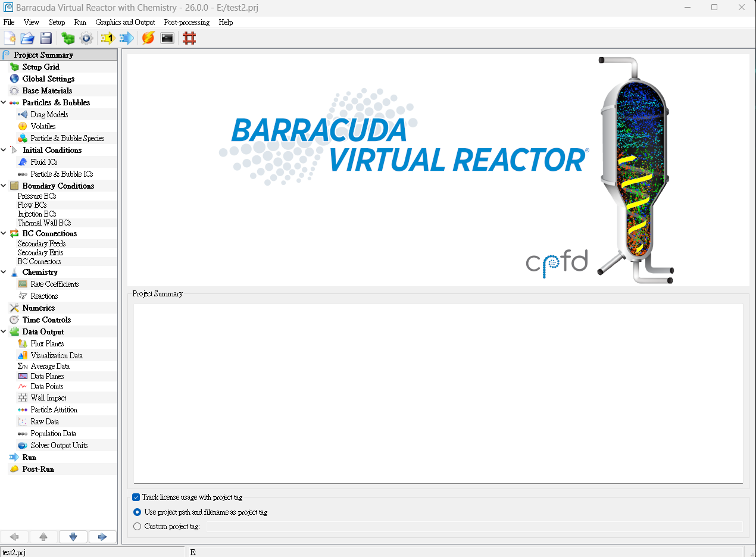Click the up arrow navigation button
The height and width of the screenshot is (557, 756).
(x=43, y=537)
